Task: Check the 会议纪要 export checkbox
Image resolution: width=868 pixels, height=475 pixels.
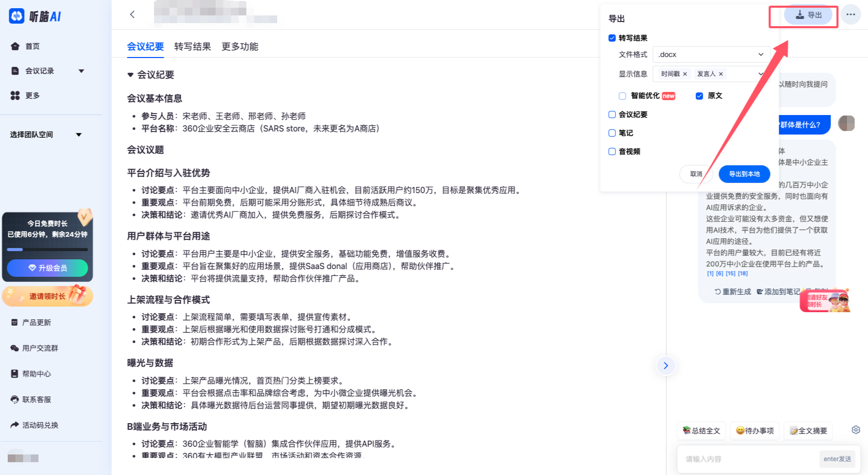Action: click(612, 115)
